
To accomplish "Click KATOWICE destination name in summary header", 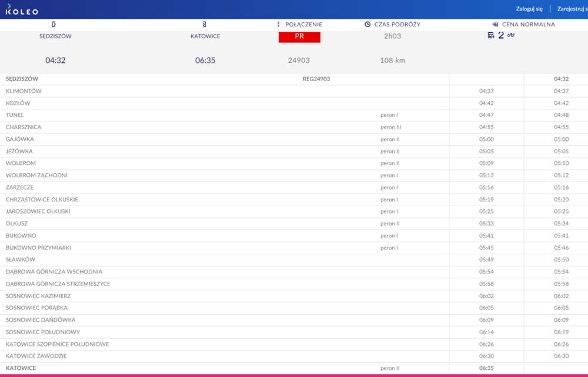I will [x=205, y=36].
